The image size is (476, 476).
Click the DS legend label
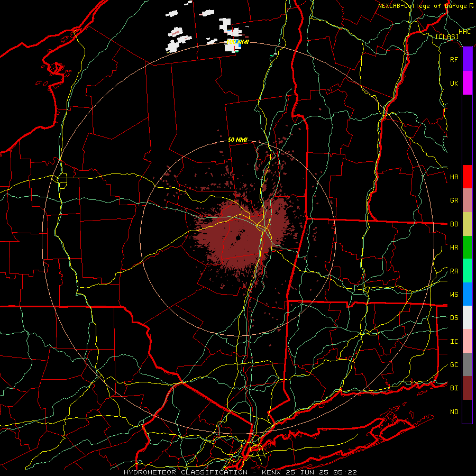[x=454, y=318]
